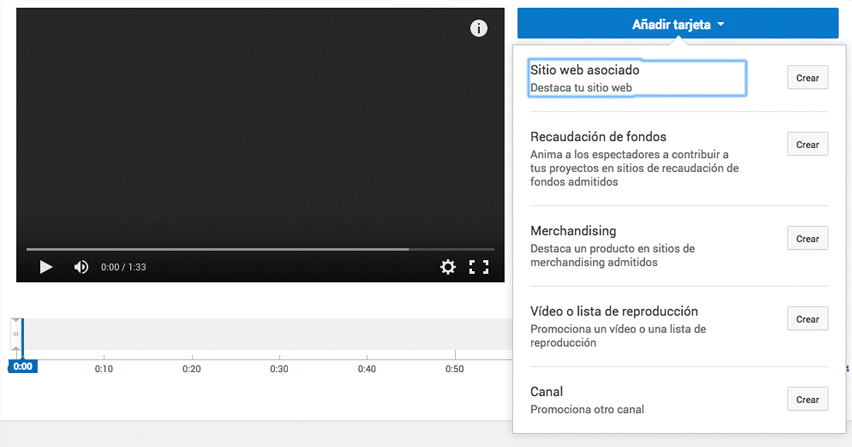Click the card timeline track
This screenshot has height=447, width=852.
tap(266, 334)
